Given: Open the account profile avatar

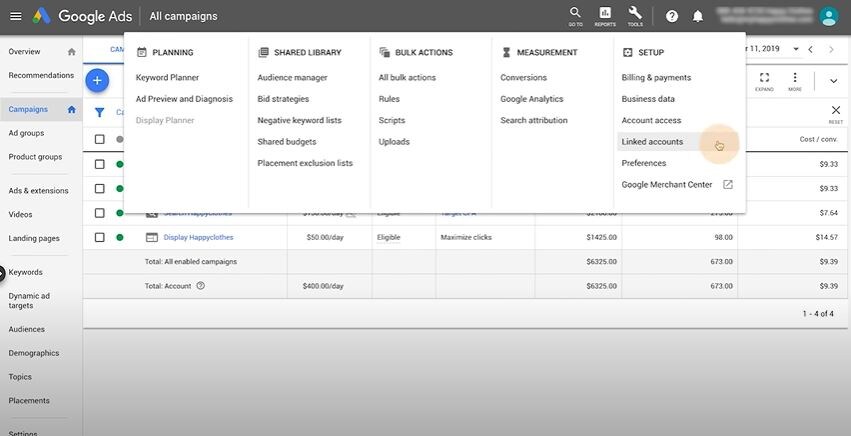Looking at the screenshot, I should (x=829, y=16).
